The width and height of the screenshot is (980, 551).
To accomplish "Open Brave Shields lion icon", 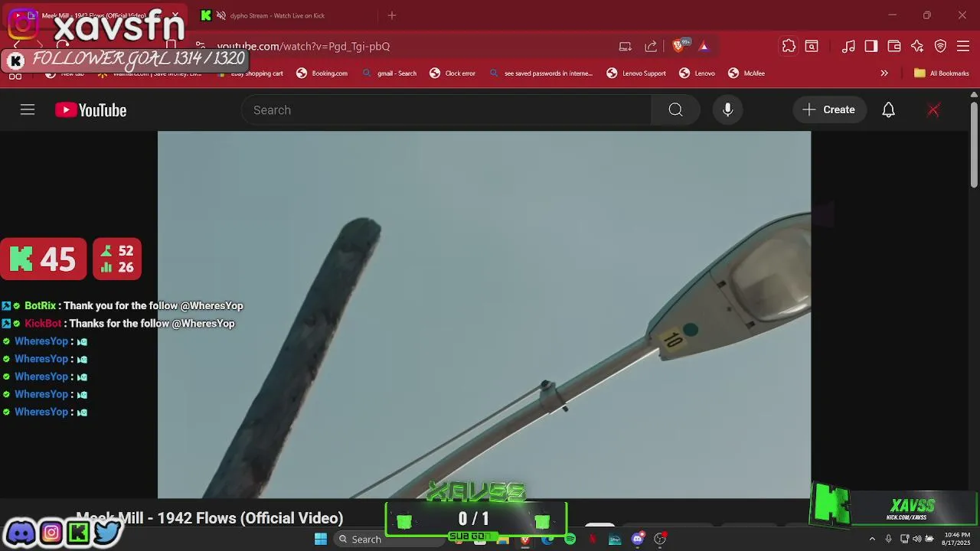I will point(678,46).
